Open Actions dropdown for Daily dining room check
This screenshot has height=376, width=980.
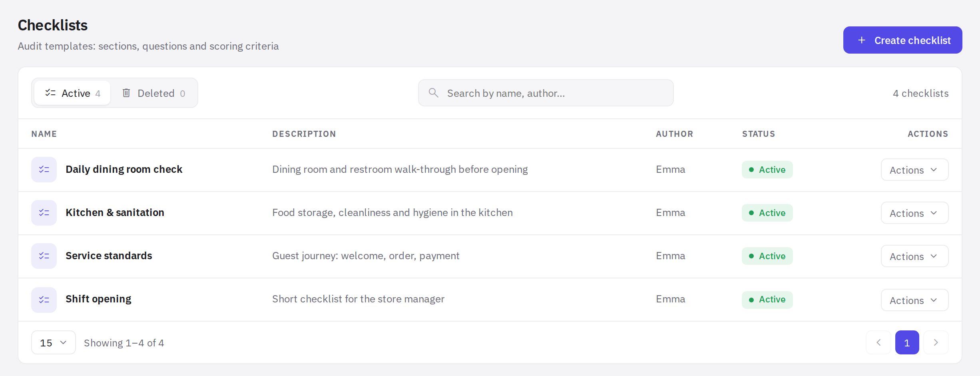pos(914,170)
